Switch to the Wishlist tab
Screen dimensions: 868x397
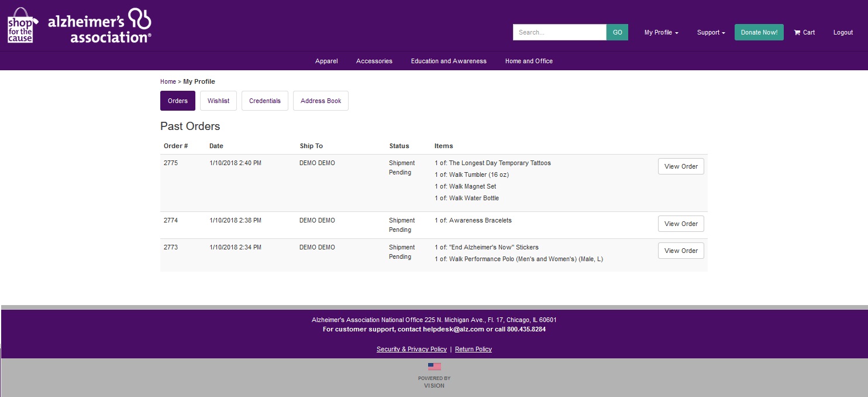point(218,101)
